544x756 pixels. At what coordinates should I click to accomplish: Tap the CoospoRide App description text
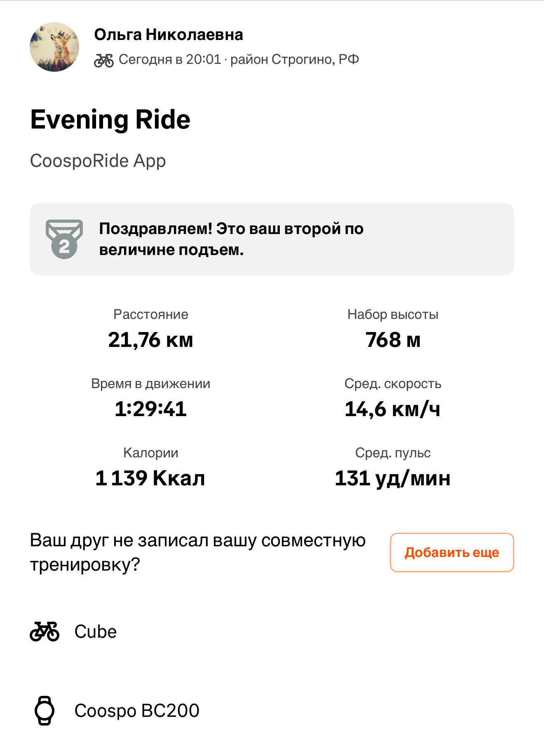pyautogui.click(x=98, y=161)
